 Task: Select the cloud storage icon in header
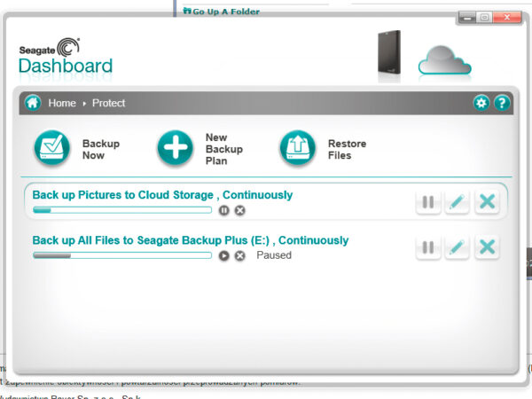point(444,58)
